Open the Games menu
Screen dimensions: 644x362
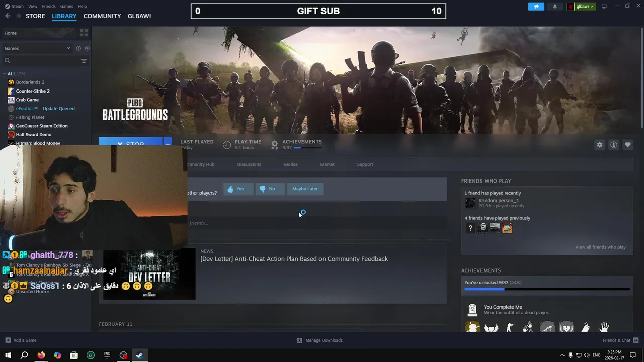tap(66, 6)
